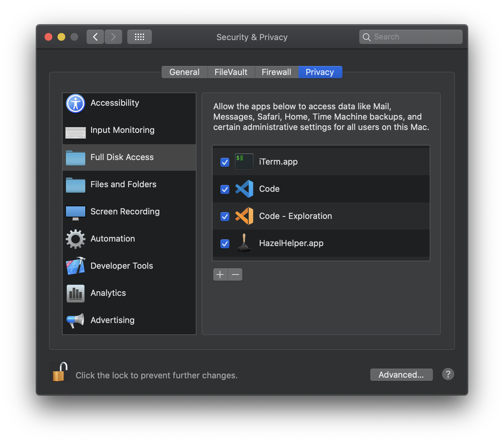Click the HazelHelper broom icon
This screenshot has height=443, width=504.
tap(244, 243)
